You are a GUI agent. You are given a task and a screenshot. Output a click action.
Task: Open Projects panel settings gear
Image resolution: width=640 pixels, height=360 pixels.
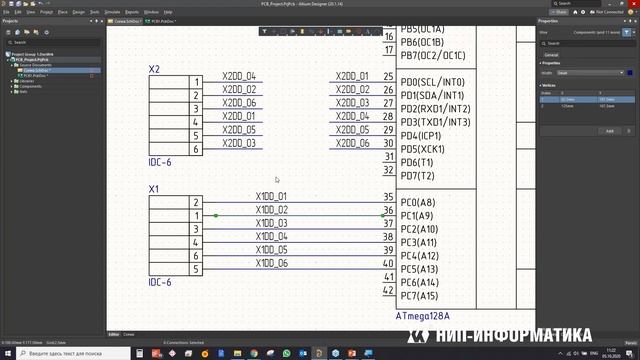[47, 32]
